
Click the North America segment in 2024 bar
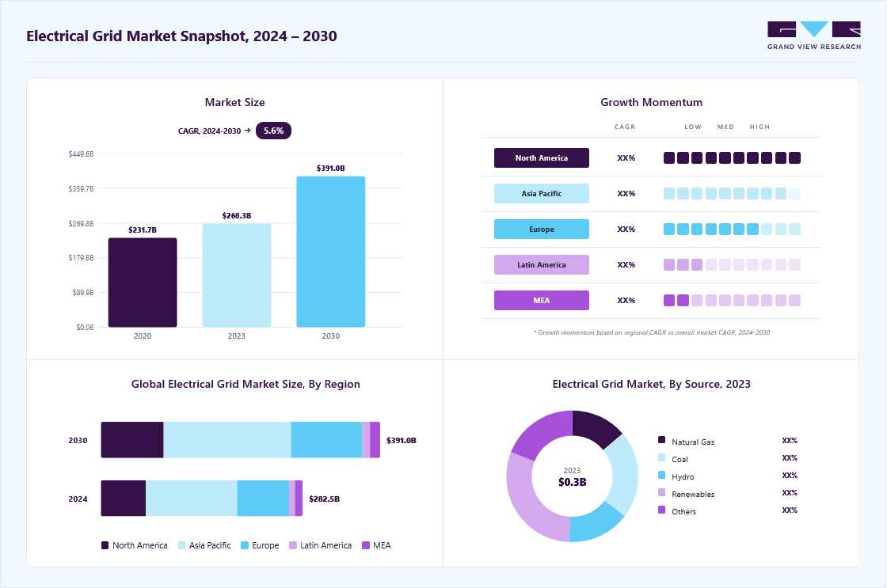tap(124, 498)
